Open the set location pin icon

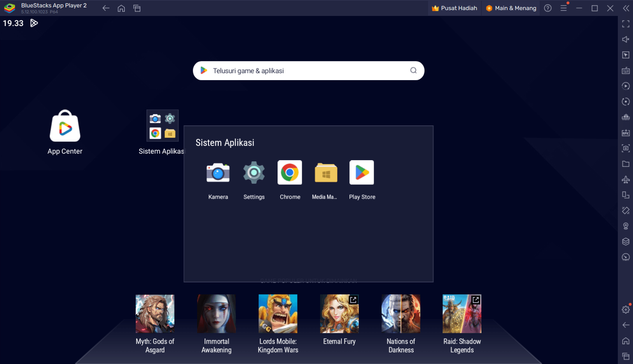626,226
